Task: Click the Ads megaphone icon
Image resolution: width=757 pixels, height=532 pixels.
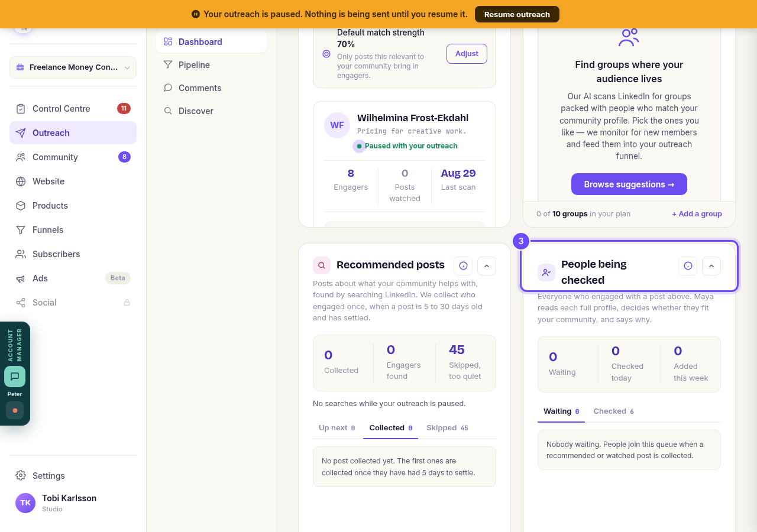Action: (x=21, y=278)
